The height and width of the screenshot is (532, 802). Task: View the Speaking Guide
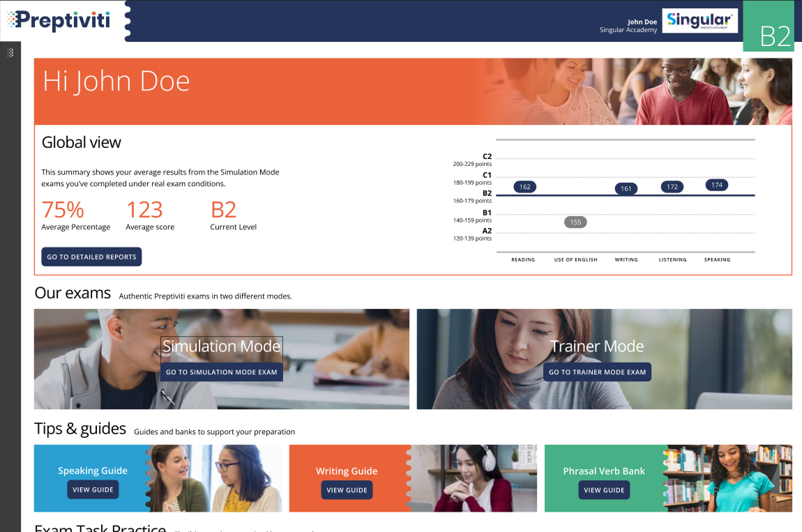click(x=93, y=490)
